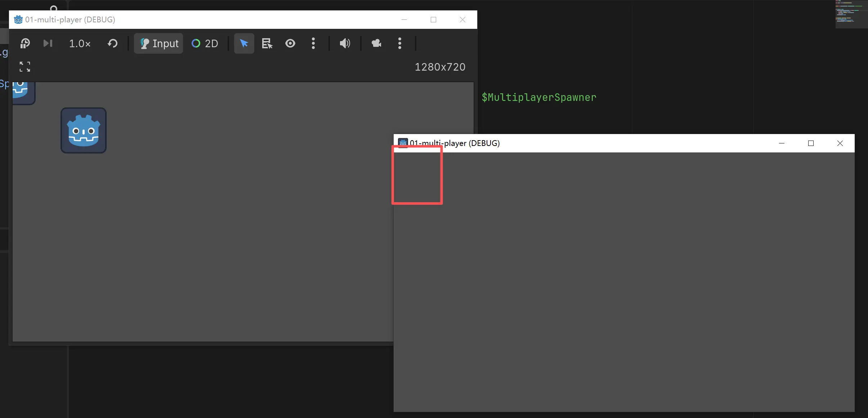This screenshot has height=418, width=868.
Task: Click the reset speed arrow icon
Action: [x=112, y=44]
